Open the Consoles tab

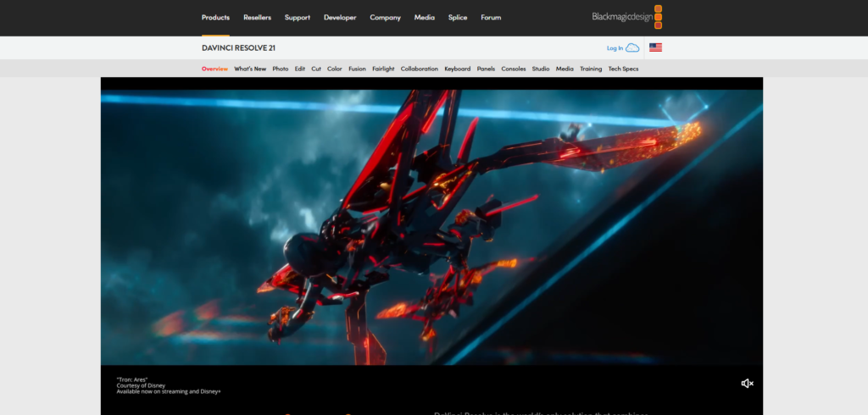pyautogui.click(x=514, y=69)
